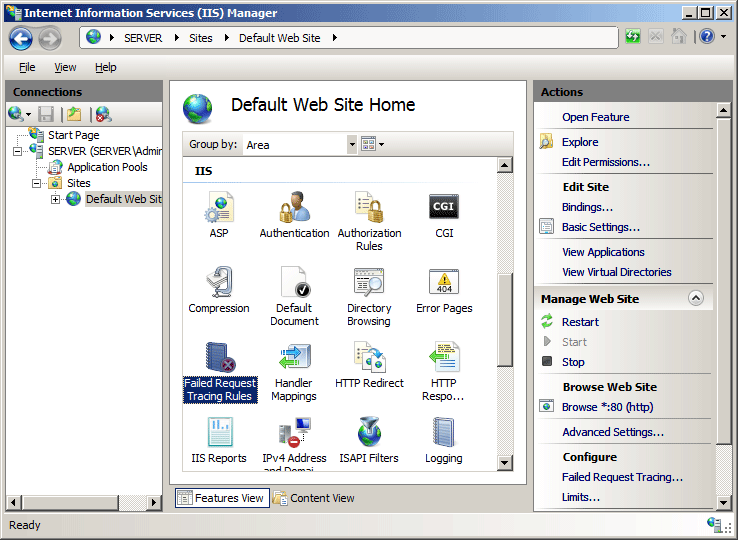Open the ASP feature icon
738x540 pixels.
(x=219, y=215)
